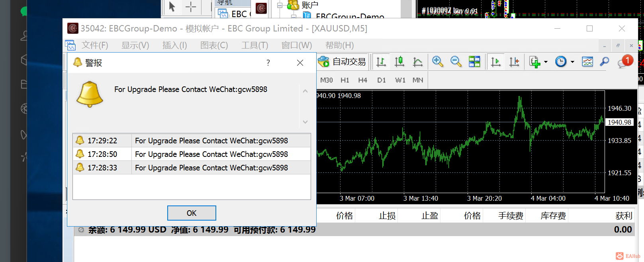Click the magnifier search icon
644x262 pixels.
tap(605, 62)
